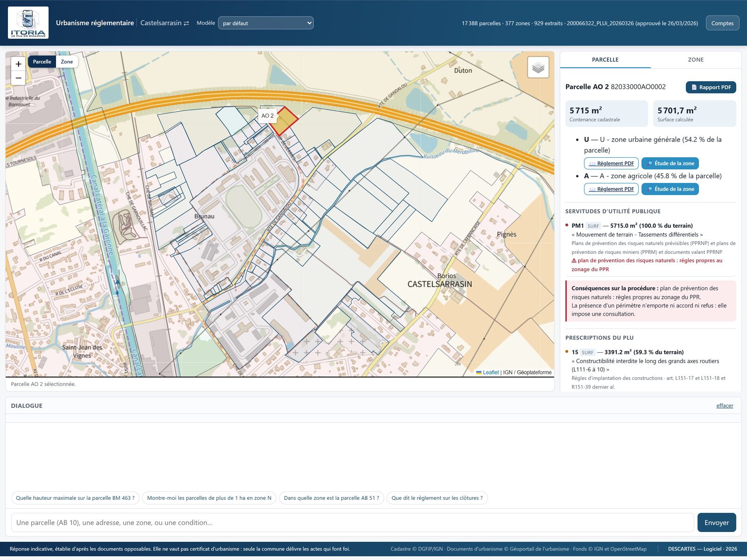Click the Envoyer button
The height and width of the screenshot is (560, 747).
717,523
